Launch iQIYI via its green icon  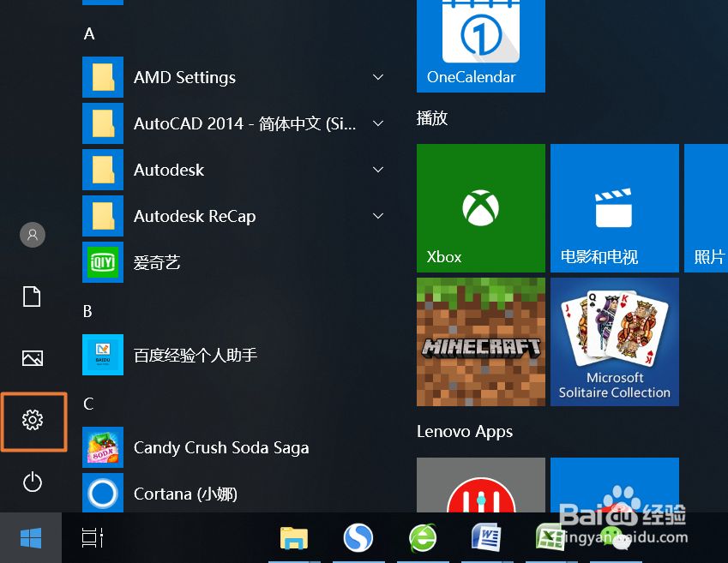103,262
